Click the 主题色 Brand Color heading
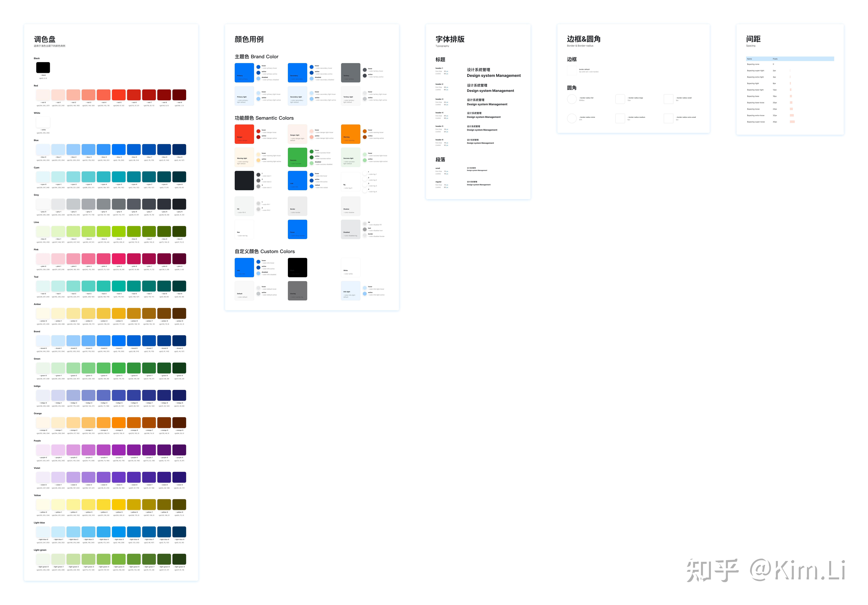Viewport: 868px width, 605px height. [x=257, y=57]
